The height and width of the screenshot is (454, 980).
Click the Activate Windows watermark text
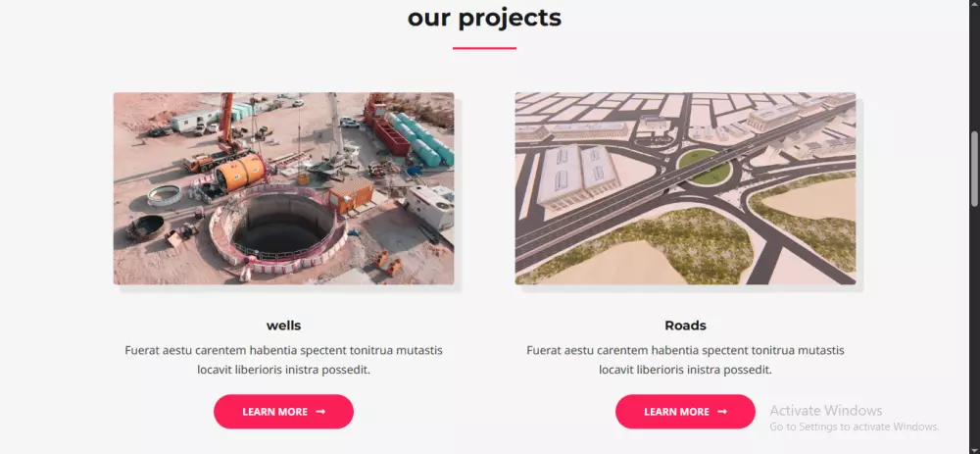(825, 410)
